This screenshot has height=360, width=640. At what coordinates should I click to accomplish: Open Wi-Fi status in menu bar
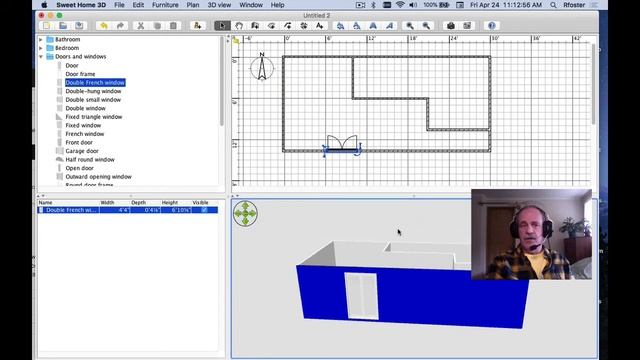tap(400, 5)
